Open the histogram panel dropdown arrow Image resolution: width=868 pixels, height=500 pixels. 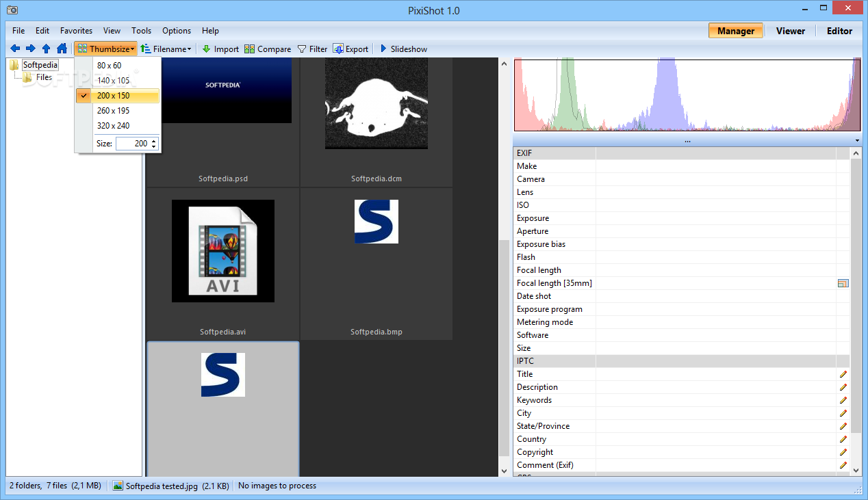click(x=857, y=141)
